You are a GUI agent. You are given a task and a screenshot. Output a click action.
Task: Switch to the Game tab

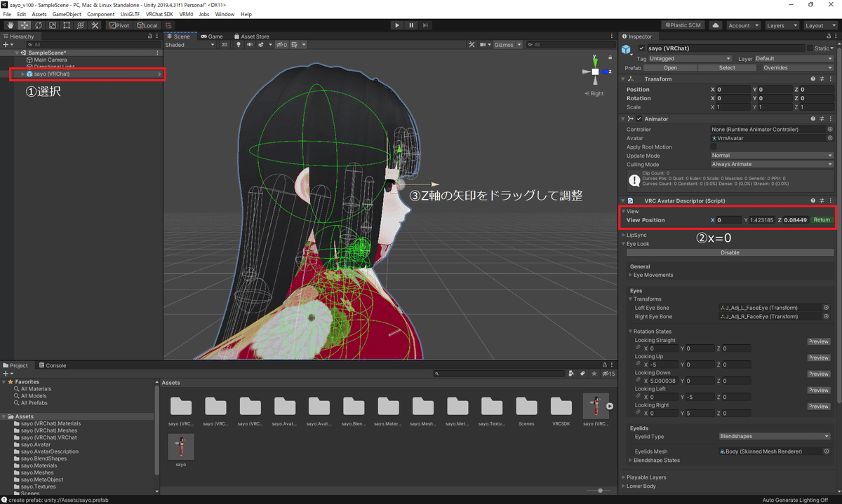[x=211, y=36]
